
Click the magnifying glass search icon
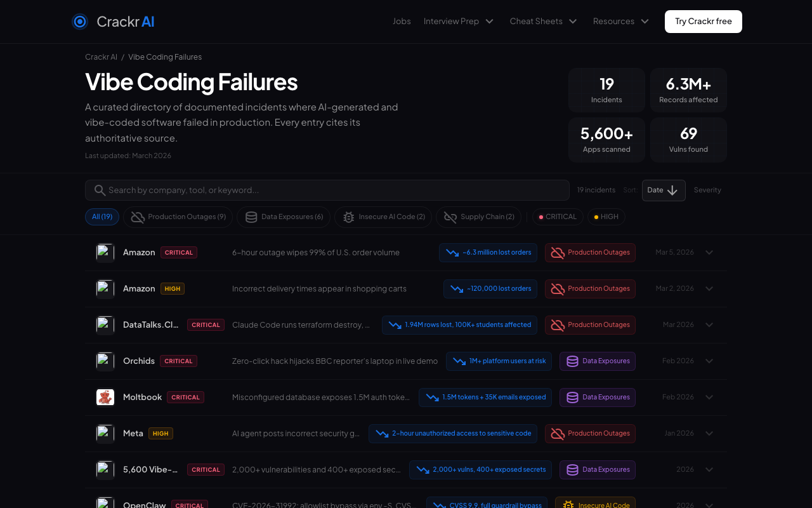coord(100,190)
